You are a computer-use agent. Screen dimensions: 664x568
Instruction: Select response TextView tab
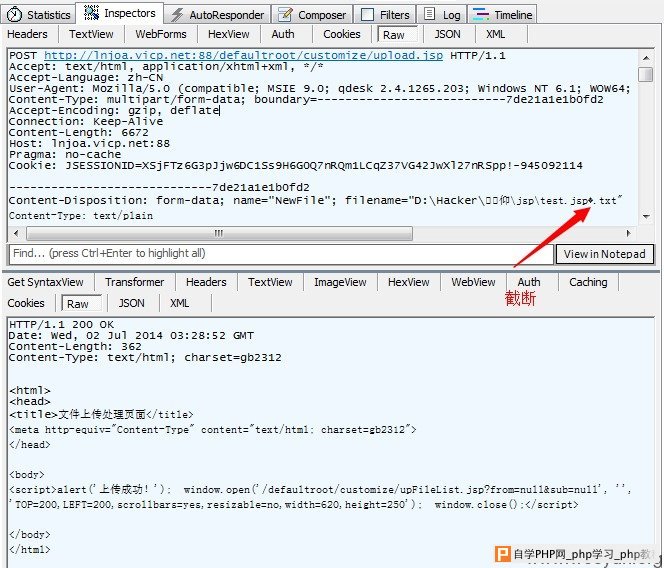270,282
